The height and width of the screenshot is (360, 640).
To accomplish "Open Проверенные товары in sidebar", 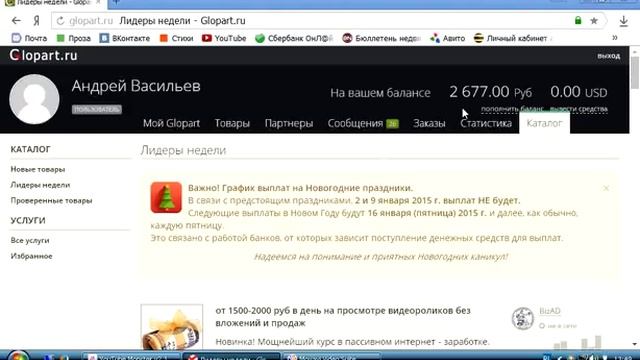I will [51, 200].
